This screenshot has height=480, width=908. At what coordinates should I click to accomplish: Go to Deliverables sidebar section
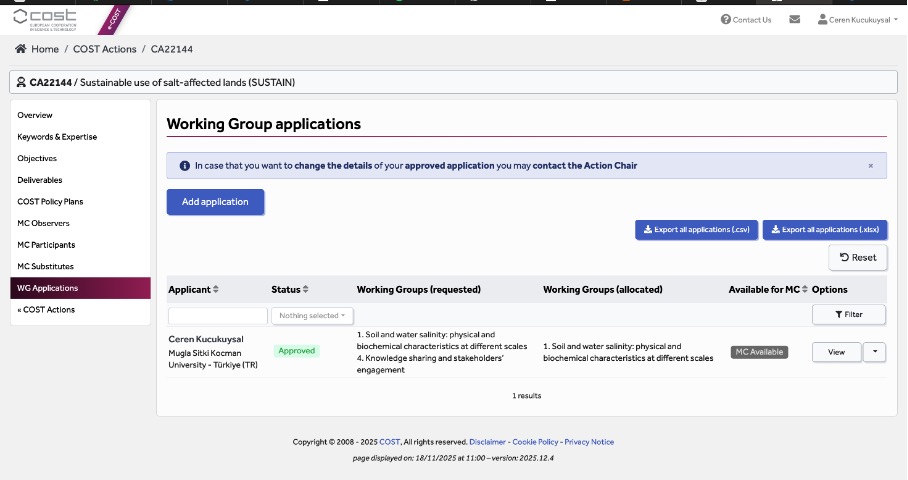40,180
